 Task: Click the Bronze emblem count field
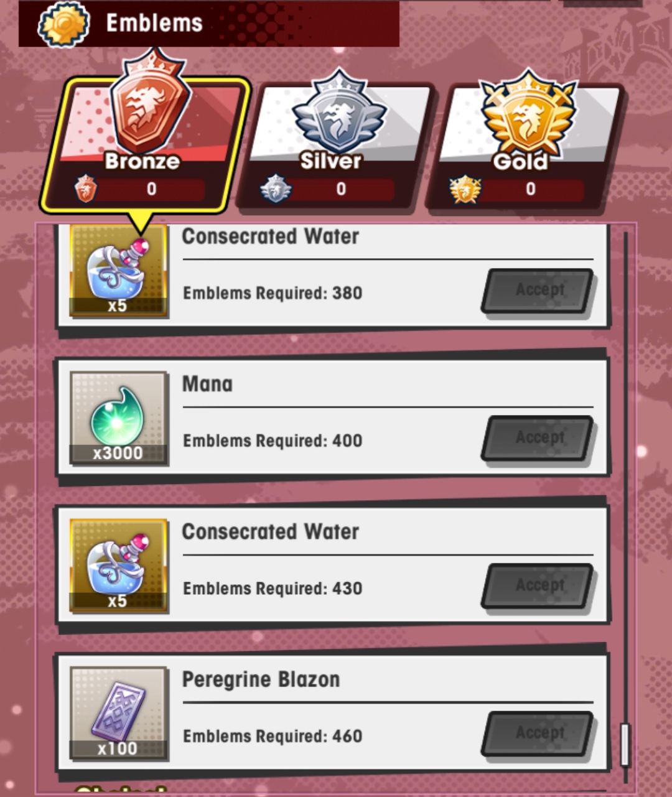[x=151, y=189]
